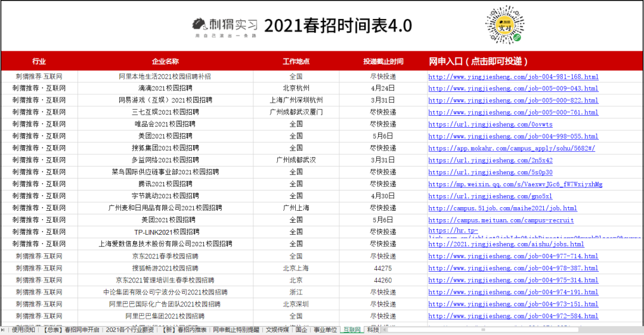Select the 44260 deadline cell

(x=383, y=280)
